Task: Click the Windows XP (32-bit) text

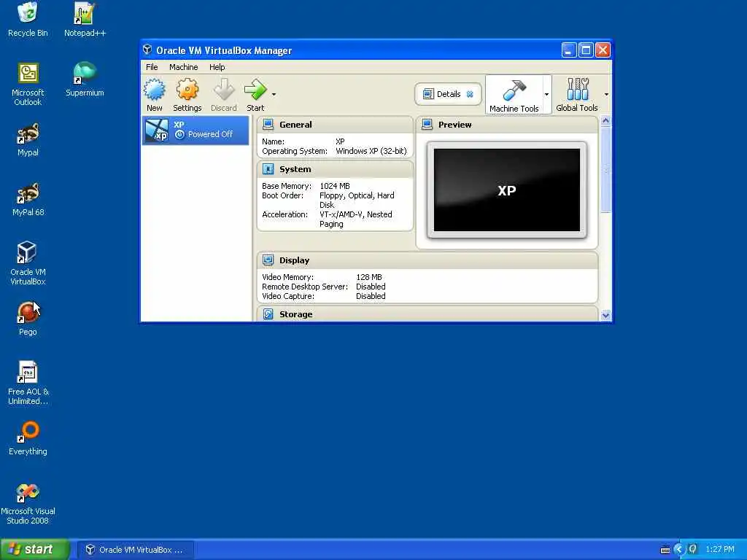Action: [371, 151]
